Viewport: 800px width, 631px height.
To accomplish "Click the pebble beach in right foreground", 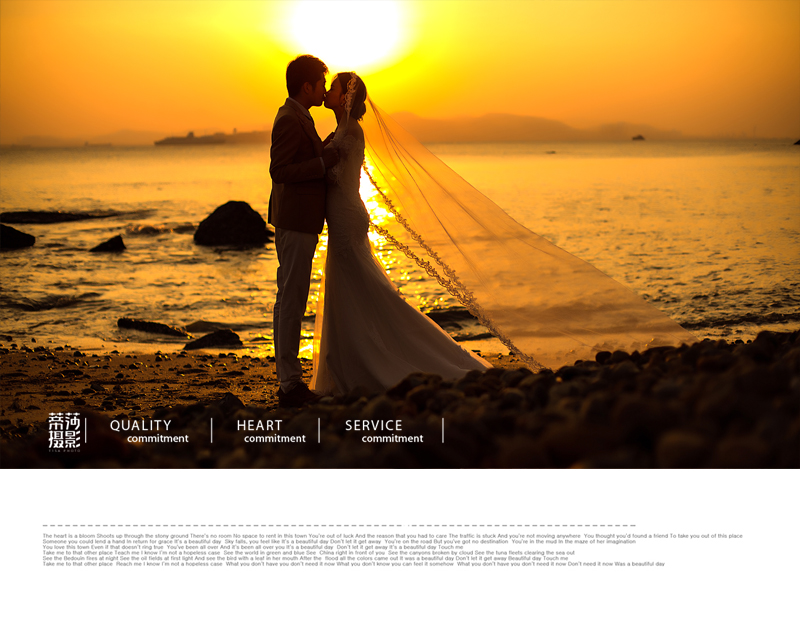I will 650,400.
